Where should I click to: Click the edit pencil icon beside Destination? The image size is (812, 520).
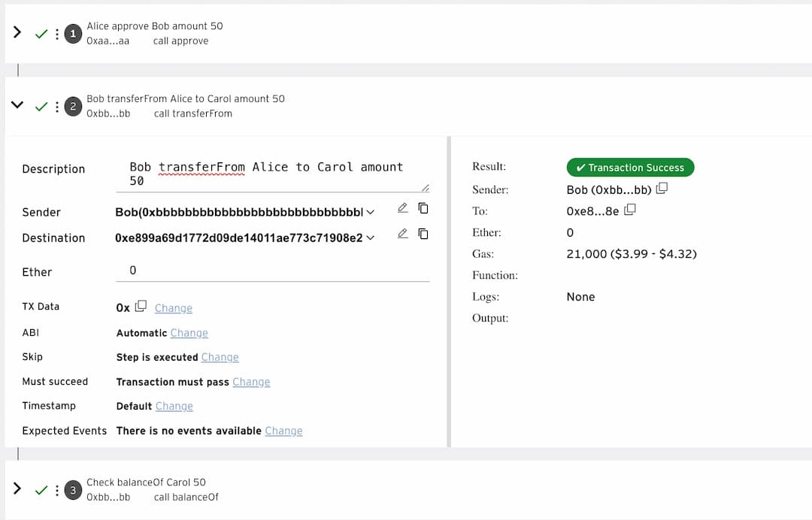[403, 234]
